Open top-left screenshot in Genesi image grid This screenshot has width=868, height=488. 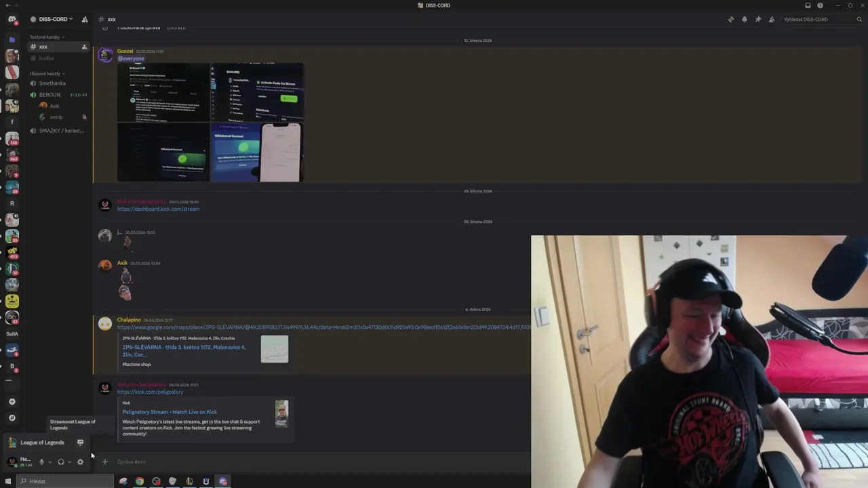pyautogui.click(x=163, y=93)
